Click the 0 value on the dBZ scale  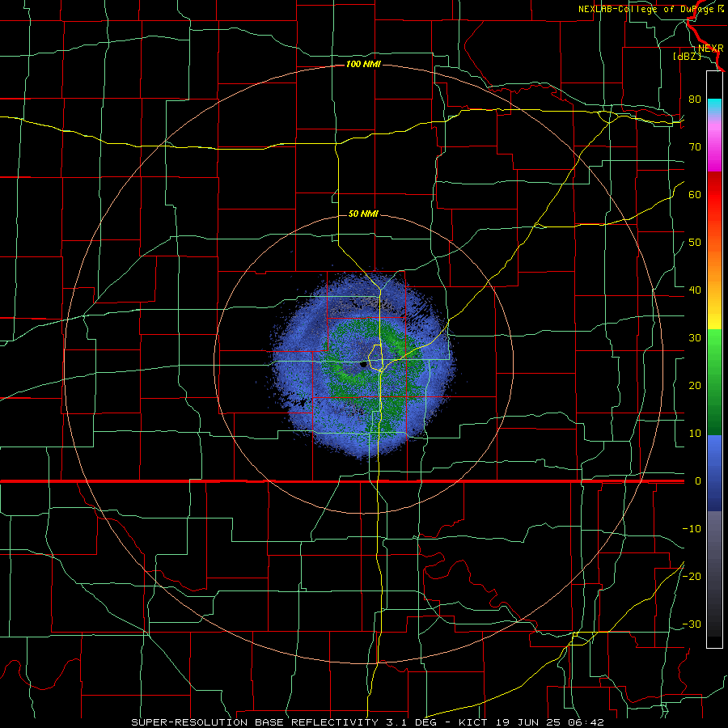(698, 481)
